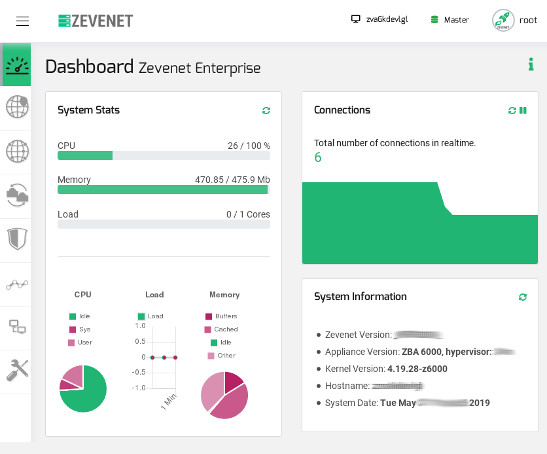Toggle User legend in CPU chart
The image size is (547, 454).
click(x=80, y=342)
